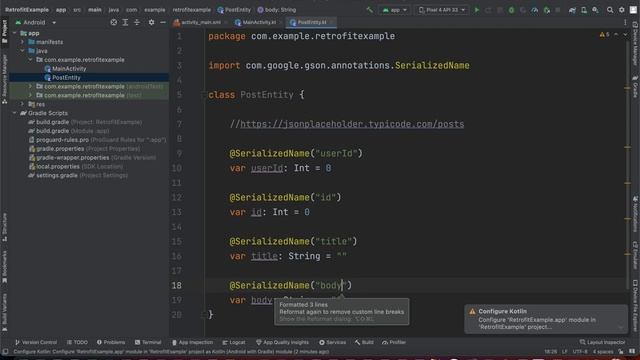
Task: Open build.gradle (Module :app) file
Action: point(69,131)
